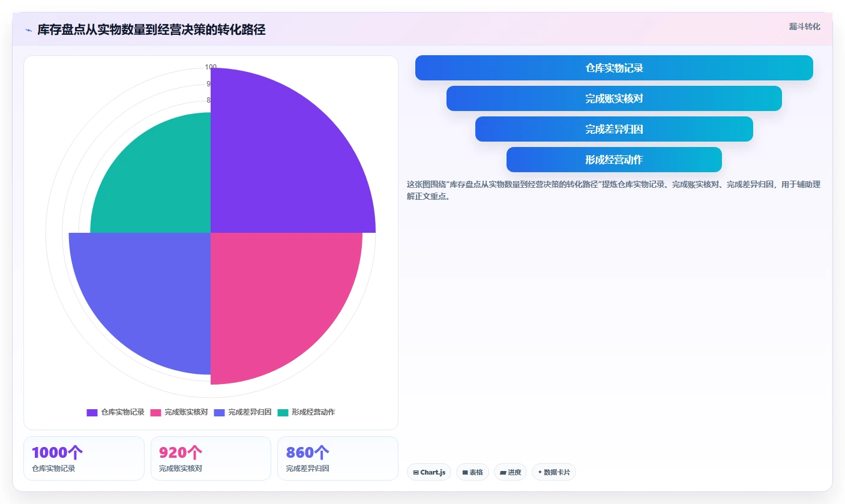This screenshot has width=845, height=504.
Task: Click the 进度 tag chip
Action: [x=510, y=472]
